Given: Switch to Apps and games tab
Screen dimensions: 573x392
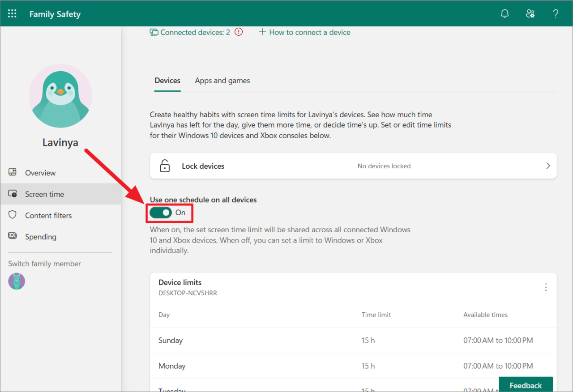Looking at the screenshot, I should (x=222, y=81).
